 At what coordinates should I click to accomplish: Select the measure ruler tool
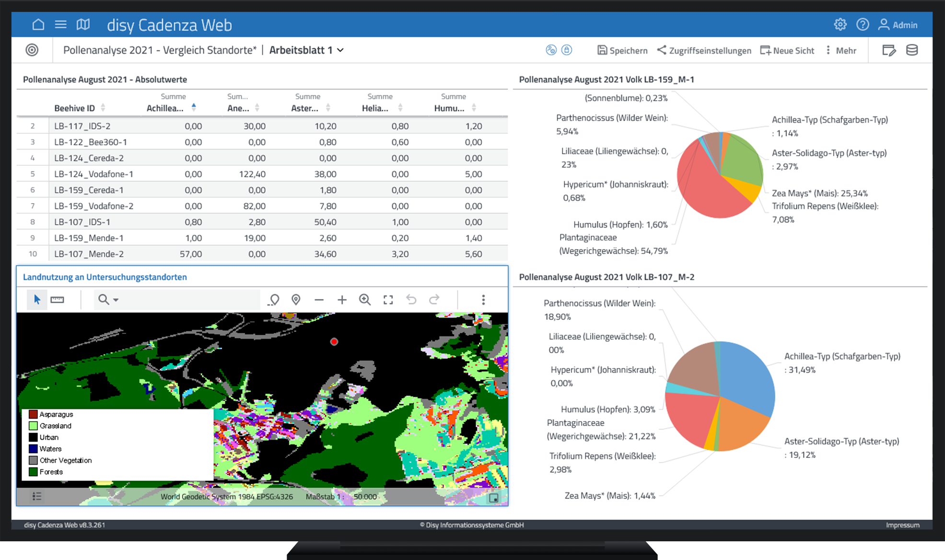coord(57,300)
